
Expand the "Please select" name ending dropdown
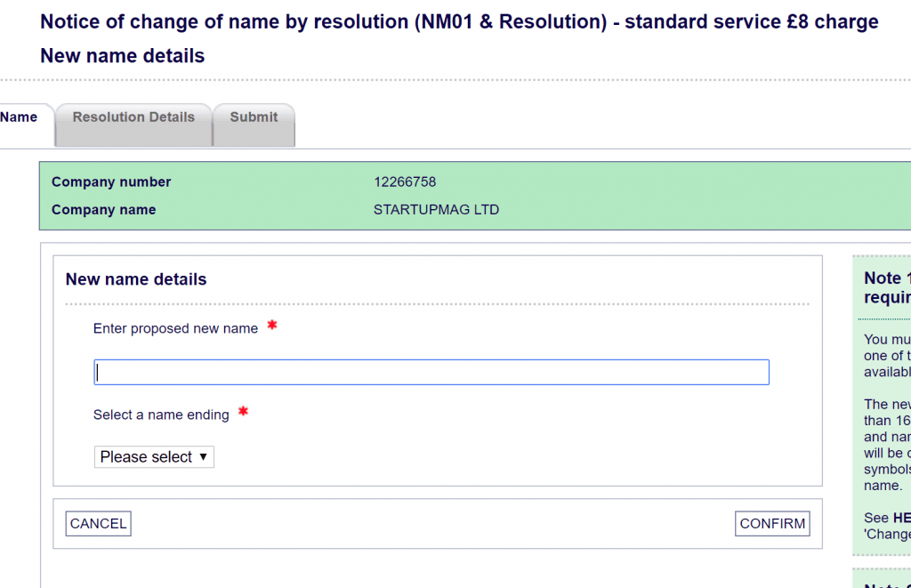[154, 457]
